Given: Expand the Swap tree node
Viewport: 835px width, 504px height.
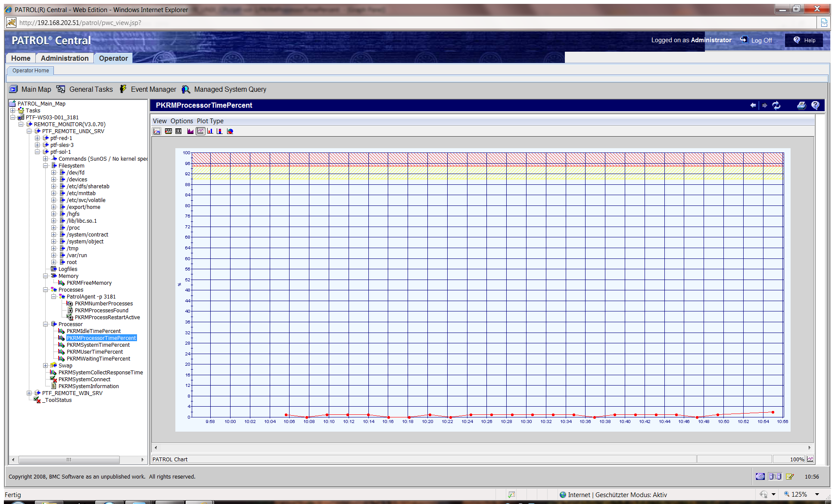Looking at the screenshot, I should pos(46,366).
